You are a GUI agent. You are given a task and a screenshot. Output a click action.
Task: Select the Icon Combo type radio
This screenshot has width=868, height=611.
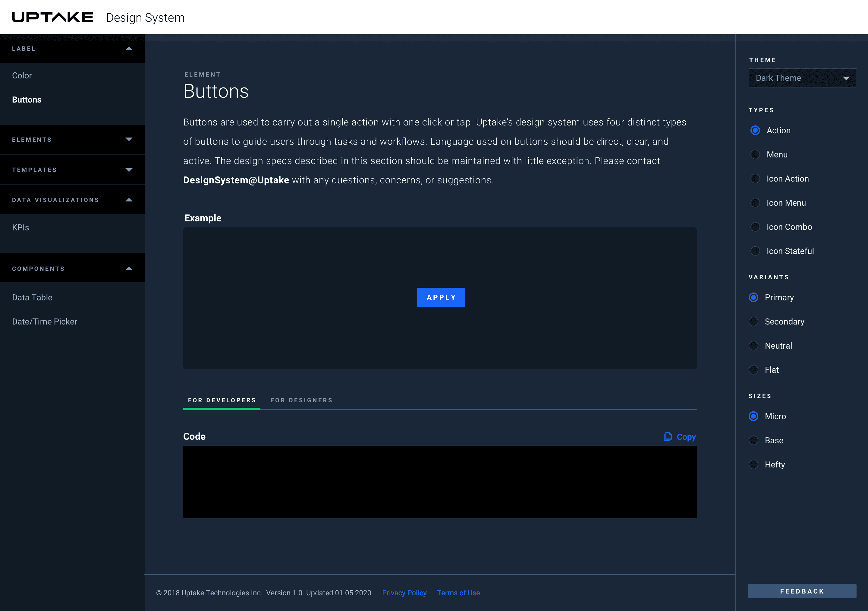755,227
